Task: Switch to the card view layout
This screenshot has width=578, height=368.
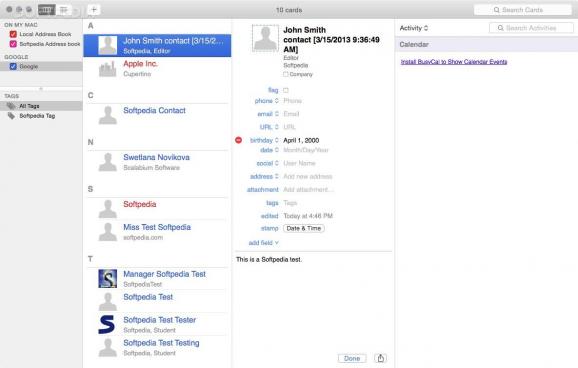Action: click(x=47, y=10)
